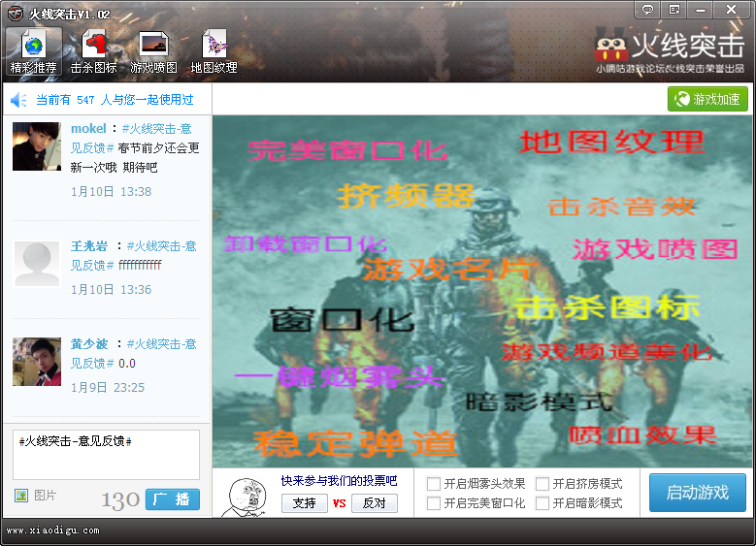Click the insert 图片 icon

point(21,496)
